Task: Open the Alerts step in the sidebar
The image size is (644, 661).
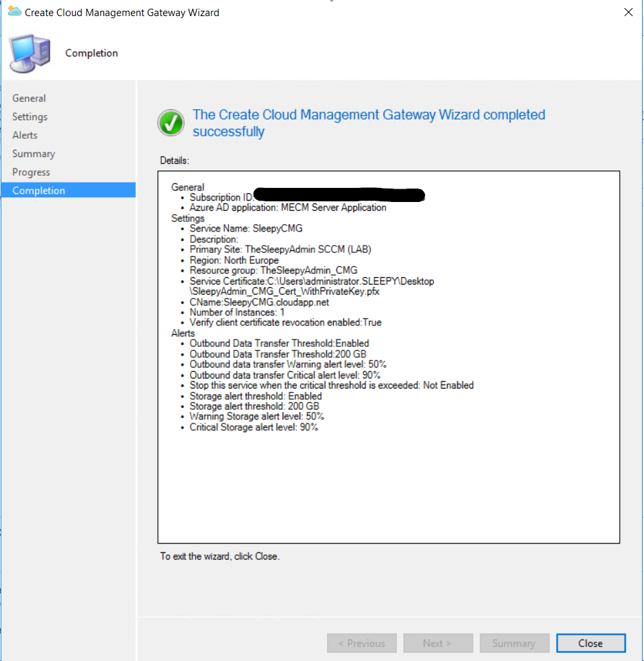Action: pyautogui.click(x=25, y=135)
